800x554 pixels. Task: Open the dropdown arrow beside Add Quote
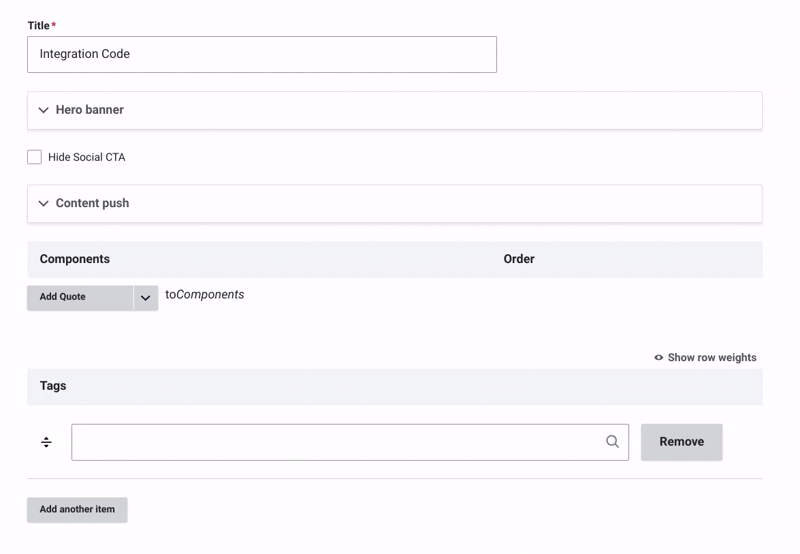[146, 297]
